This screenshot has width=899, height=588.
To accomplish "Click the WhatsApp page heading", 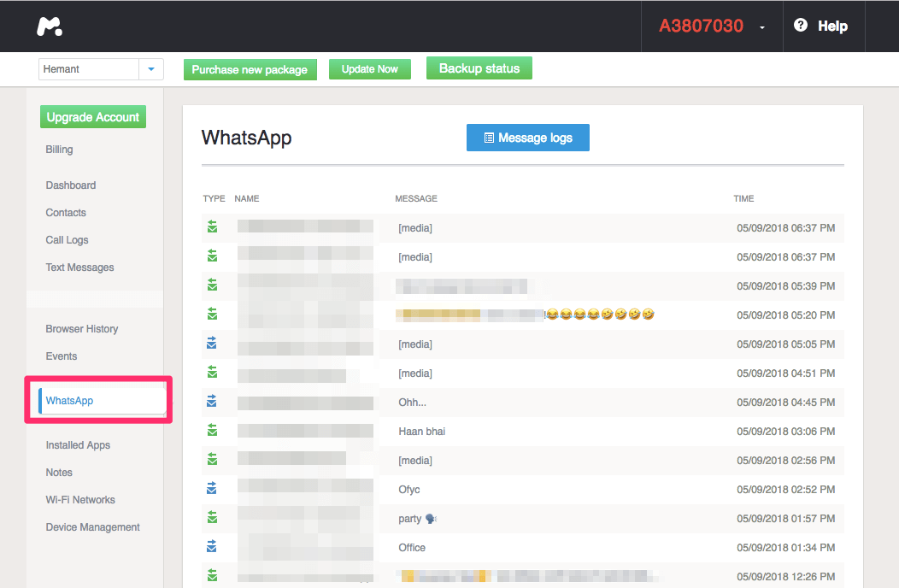I will (246, 138).
